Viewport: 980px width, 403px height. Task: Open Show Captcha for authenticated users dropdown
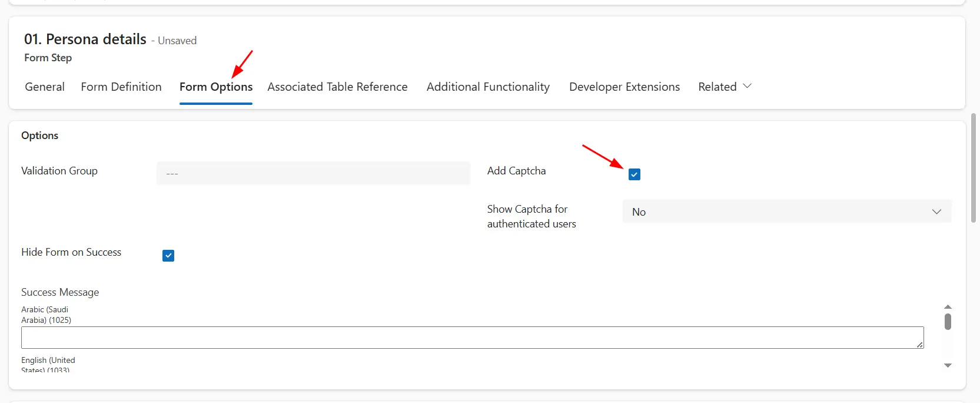point(786,212)
